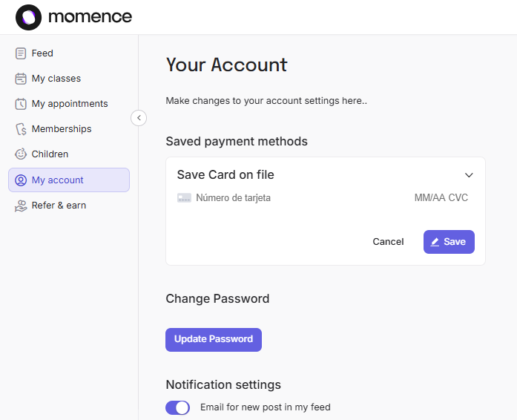Click the momence logo icon
Viewport: 517px width, 420px height.
coord(28,16)
